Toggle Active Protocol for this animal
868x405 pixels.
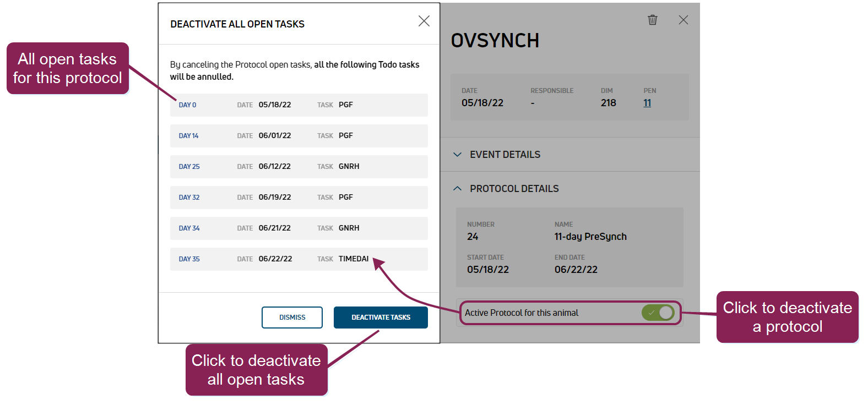coord(658,313)
